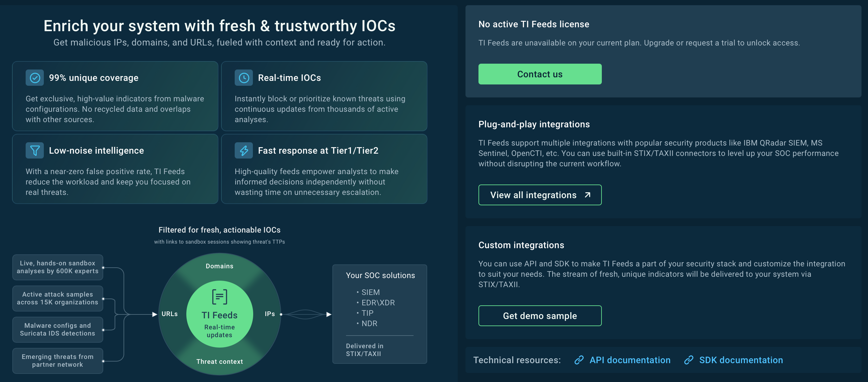Image resolution: width=868 pixels, height=382 pixels.
Task: Click the chain link icon before API documentation
Action: pos(579,360)
